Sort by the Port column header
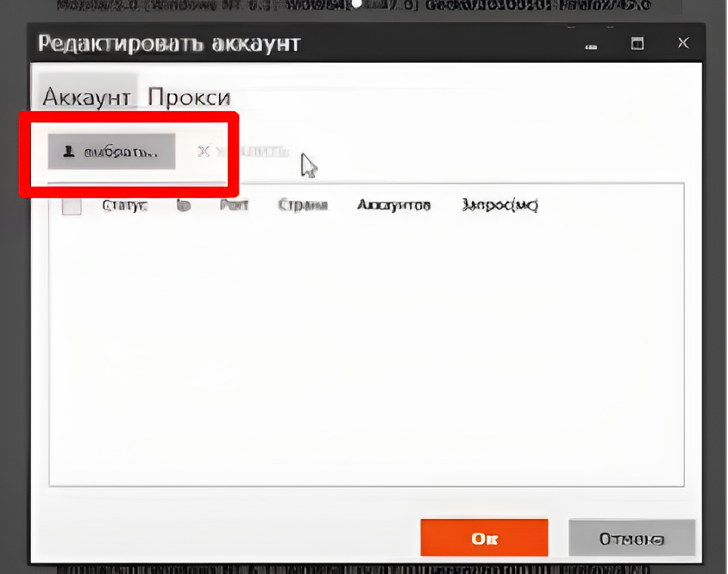 (234, 204)
